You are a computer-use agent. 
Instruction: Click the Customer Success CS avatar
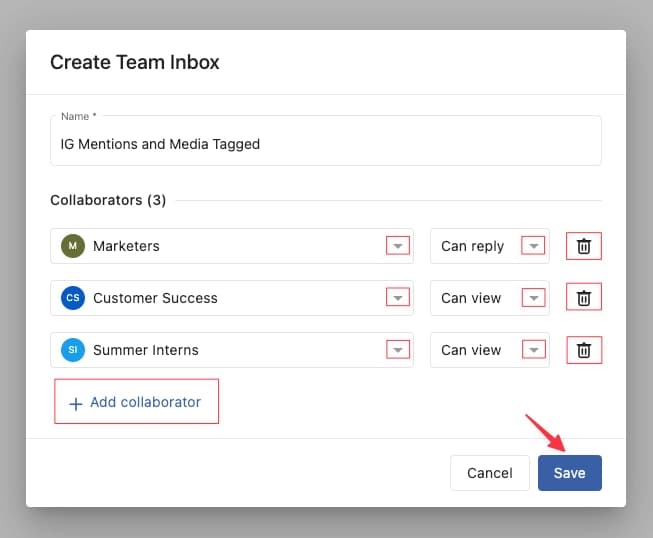click(x=72, y=298)
